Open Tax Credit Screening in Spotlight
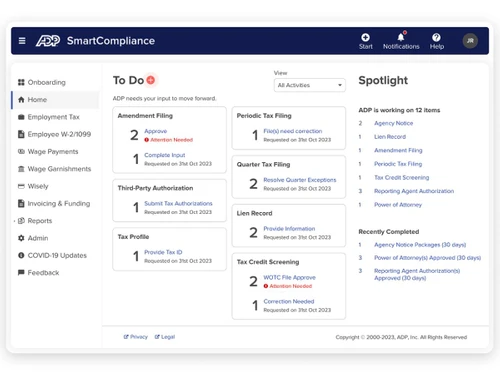Screen dimensions: 500x375 401,177
